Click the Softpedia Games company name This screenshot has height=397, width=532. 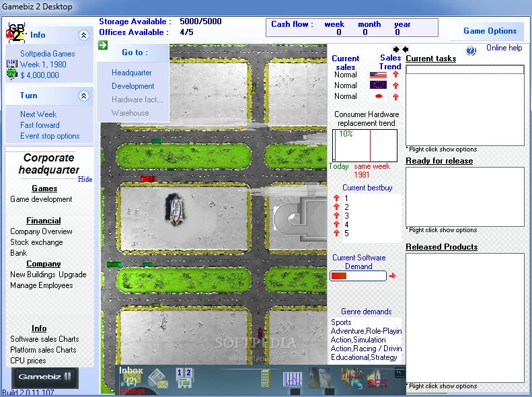(48, 54)
